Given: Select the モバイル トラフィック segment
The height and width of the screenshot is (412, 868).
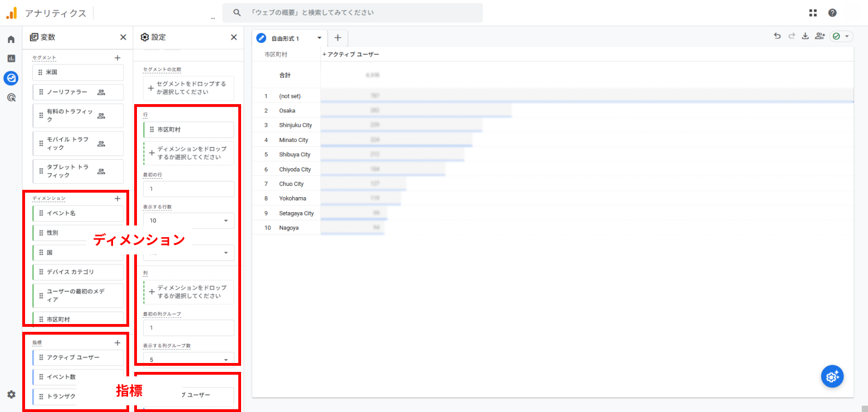Looking at the screenshot, I should (78, 144).
